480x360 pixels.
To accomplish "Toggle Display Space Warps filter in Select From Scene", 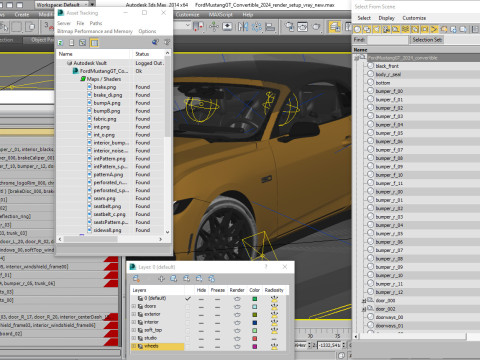I will [x=406, y=29].
